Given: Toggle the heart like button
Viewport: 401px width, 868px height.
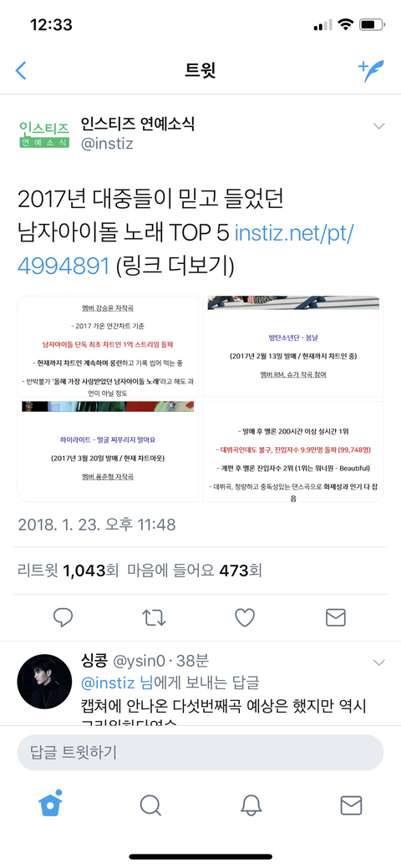Looking at the screenshot, I should (245, 617).
